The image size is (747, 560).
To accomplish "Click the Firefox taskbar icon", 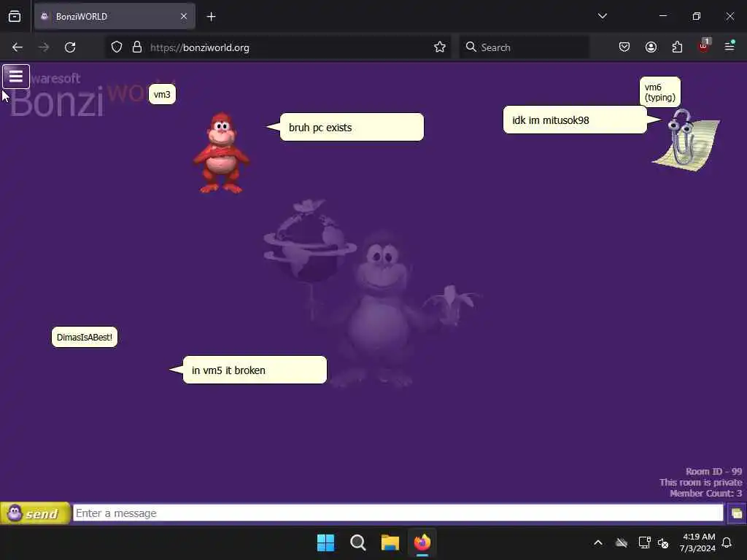I will click(x=422, y=542).
